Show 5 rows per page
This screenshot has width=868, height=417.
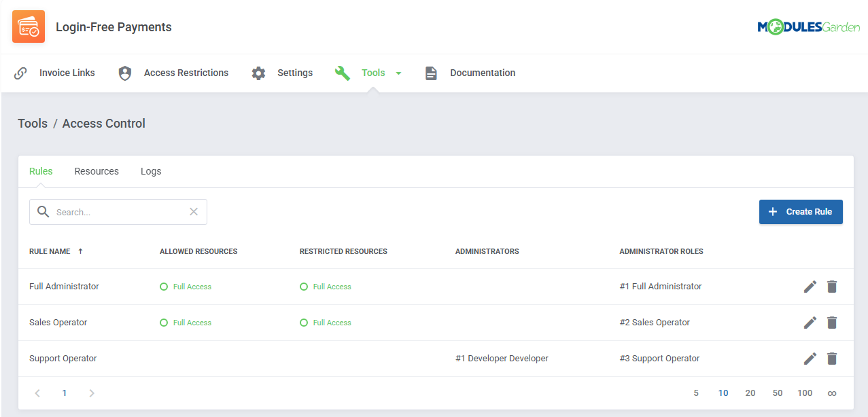coord(696,393)
